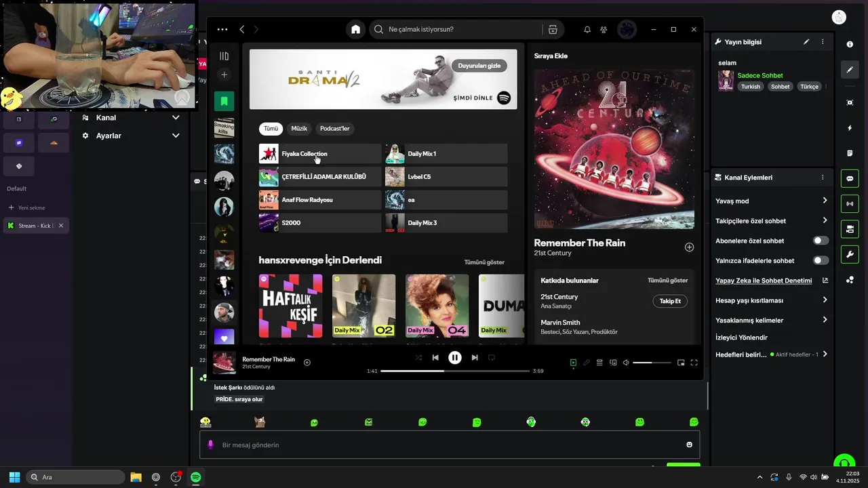Expand Kanal menu in dashboard sidebar

coord(131,118)
